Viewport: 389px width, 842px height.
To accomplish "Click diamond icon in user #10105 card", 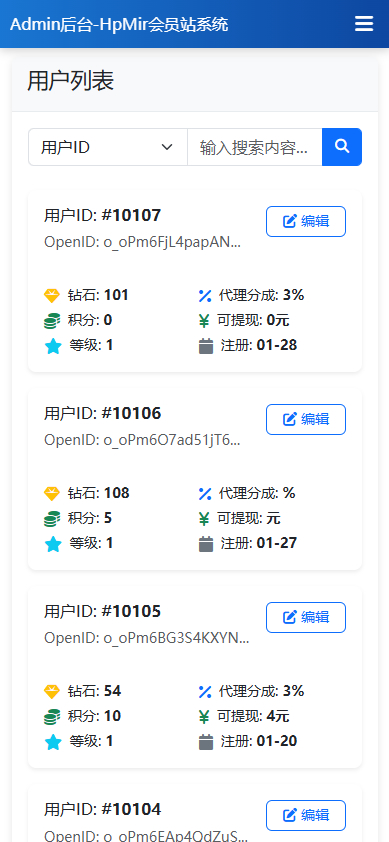I will (x=52, y=691).
